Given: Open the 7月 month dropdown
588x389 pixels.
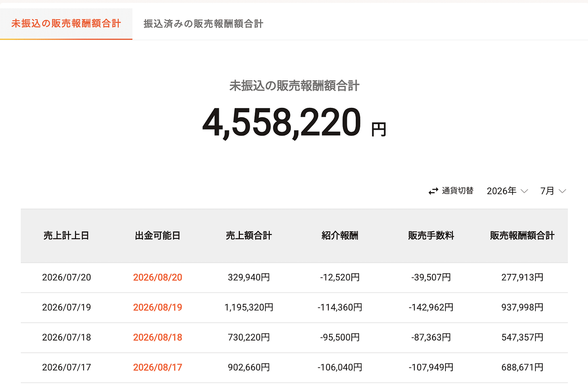Looking at the screenshot, I should (553, 191).
